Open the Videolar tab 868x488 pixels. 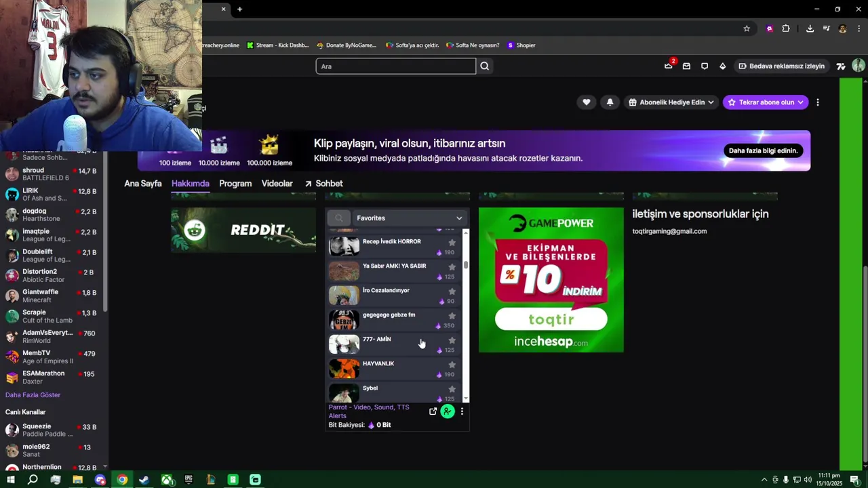tap(277, 184)
